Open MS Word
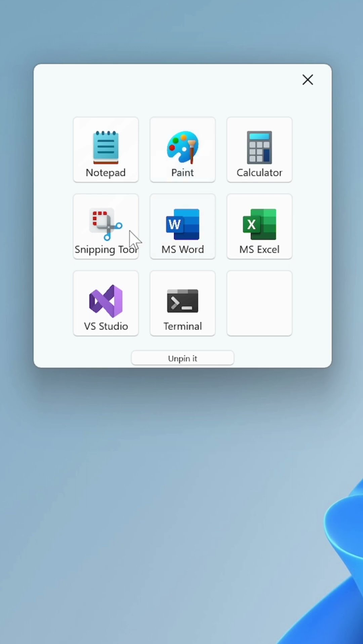 (x=183, y=226)
